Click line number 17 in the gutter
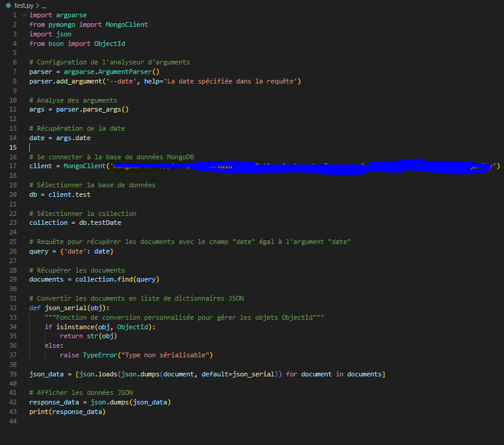 [13, 166]
